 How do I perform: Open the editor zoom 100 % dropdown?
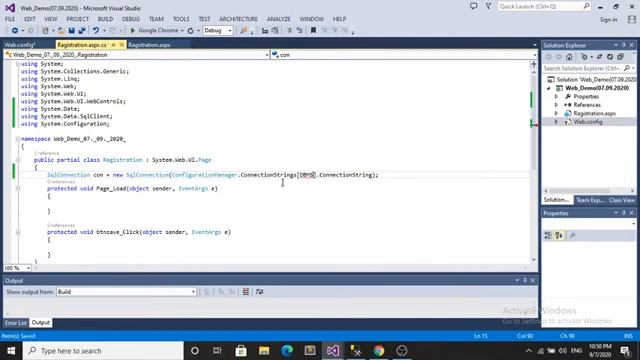click(17, 268)
